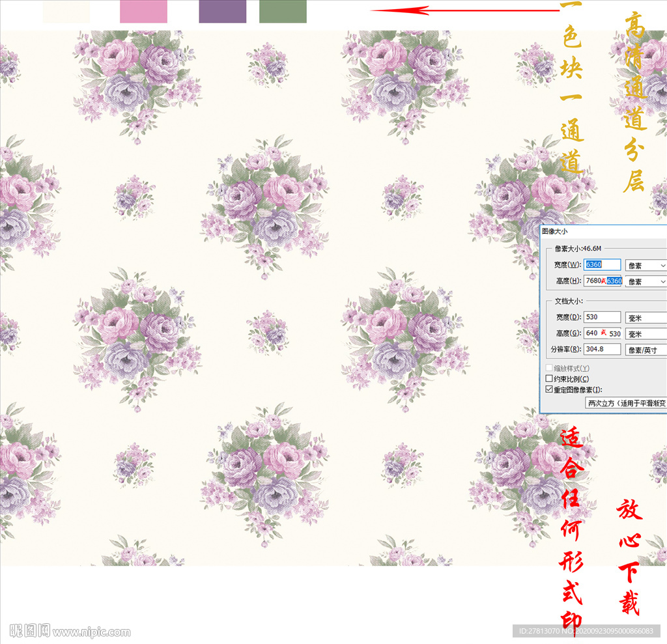
Task: Click the pixel 宽度(W) field showing 6360
Action: (x=602, y=264)
